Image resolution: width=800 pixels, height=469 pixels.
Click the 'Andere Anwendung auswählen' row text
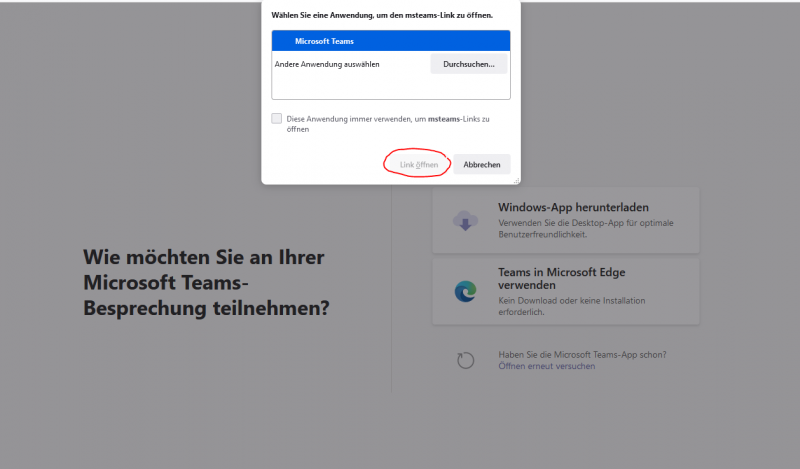(x=327, y=64)
